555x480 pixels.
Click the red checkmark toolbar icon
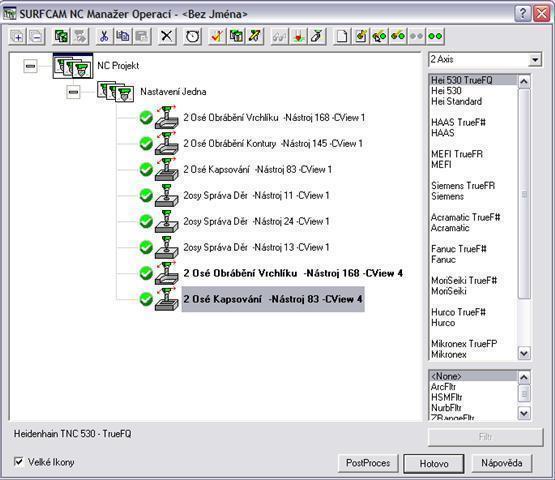pos(217,36)
